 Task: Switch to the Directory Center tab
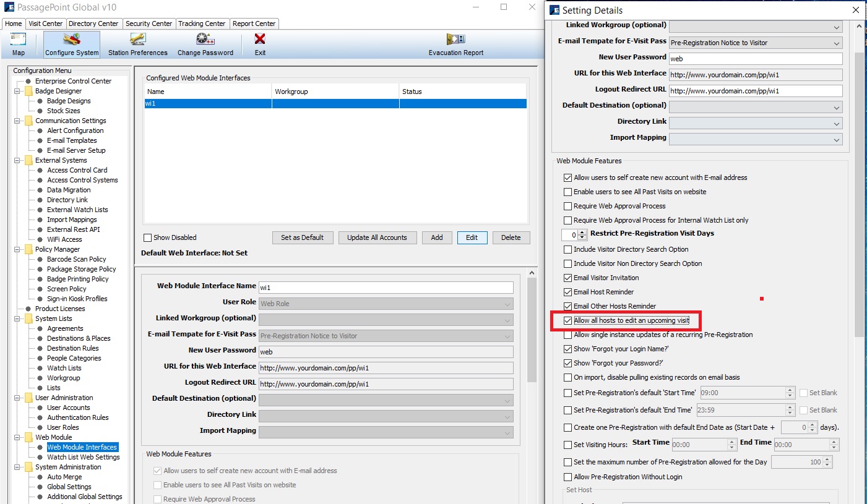(93, 23)
